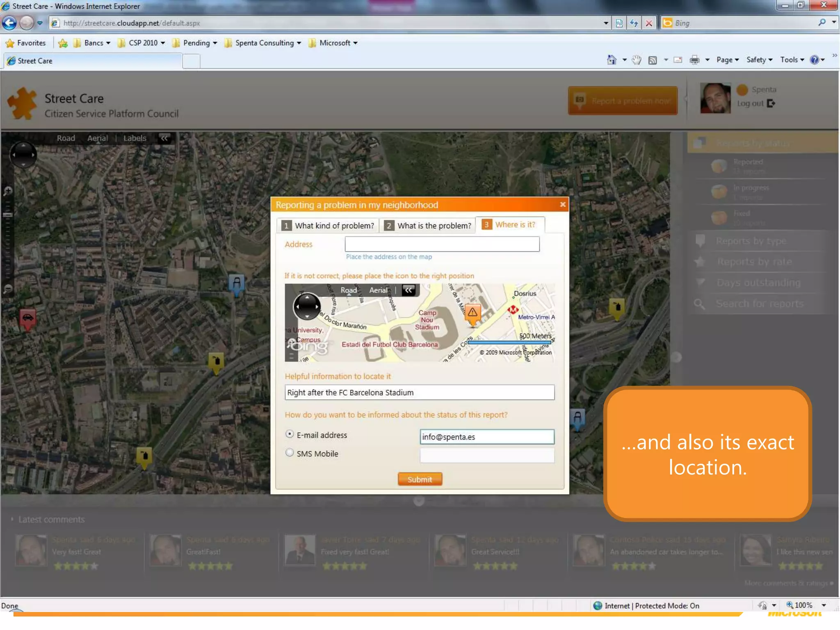Open the CSP 2010 favorites folder
840x630 pixels.
pyautogui.click(x=141, y=43)
